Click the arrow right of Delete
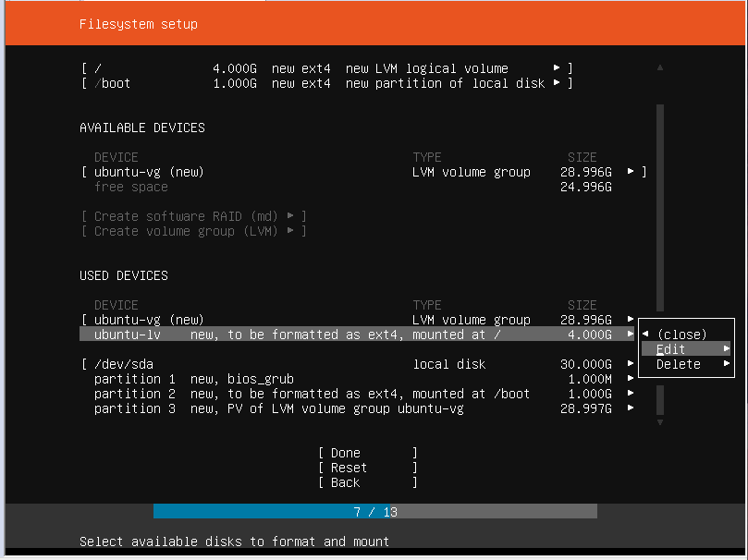 pyautogui.click(x=726, y=364)
